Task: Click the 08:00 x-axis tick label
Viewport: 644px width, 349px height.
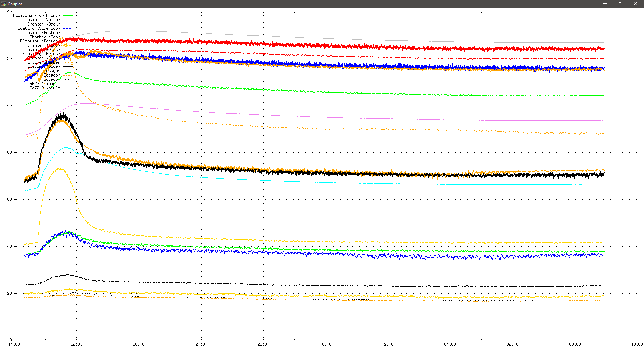Action: [575, 344]
